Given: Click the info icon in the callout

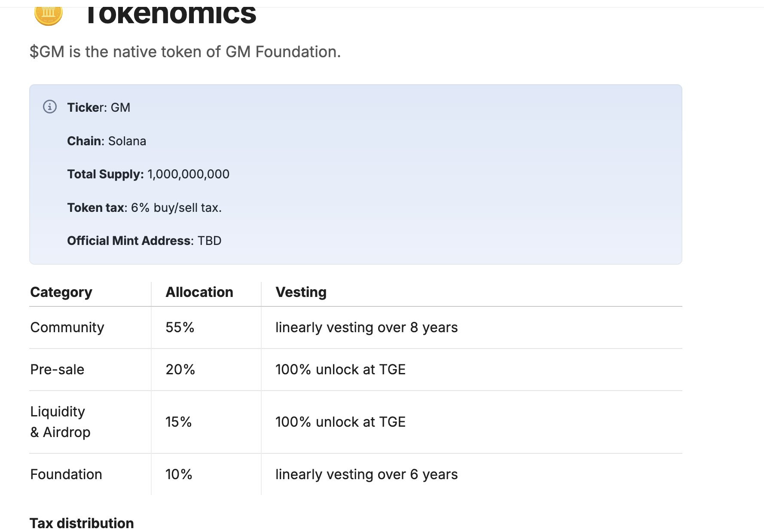Looking at the screenshot, I should [50, 107].
